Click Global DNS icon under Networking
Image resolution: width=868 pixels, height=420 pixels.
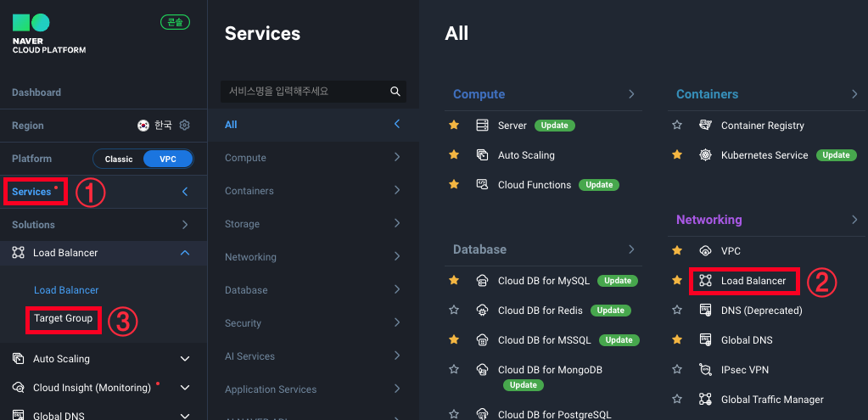tap(705, 339)
